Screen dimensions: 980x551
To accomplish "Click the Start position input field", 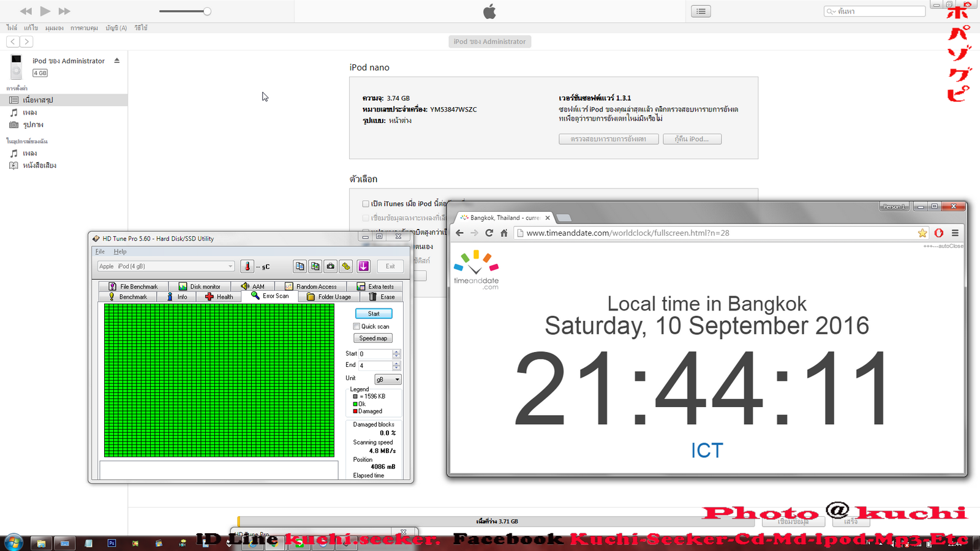I will [375, 354].
